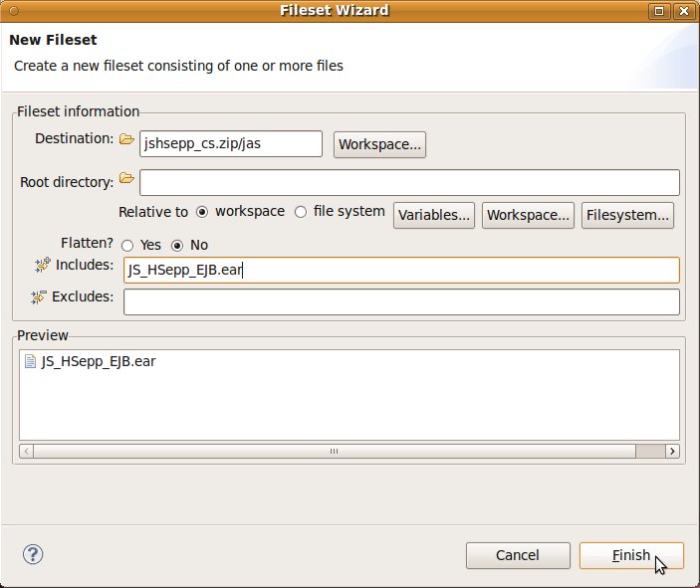Open help via the question mark icon
The width and height of the screenshot is (700, 588).
click(x=31, y=554)
